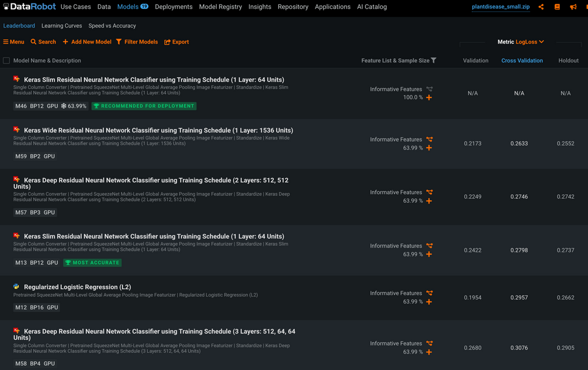588x370 pixels.
Task: Select the Models tab
Action: (128, 6)
